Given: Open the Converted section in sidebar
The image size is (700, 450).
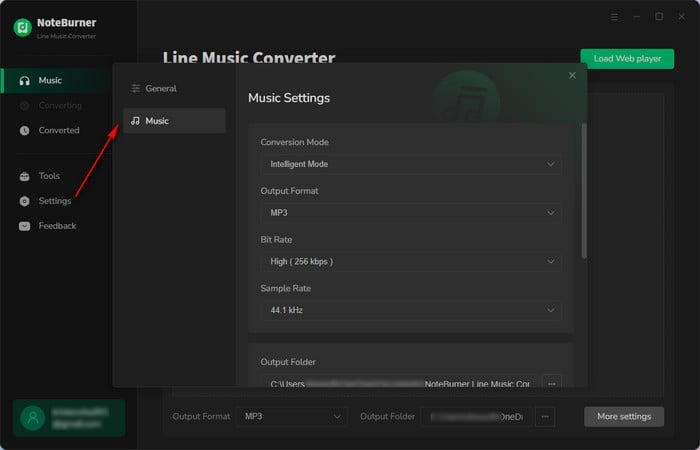Looking at the screenshot, I should pos(57,130).
